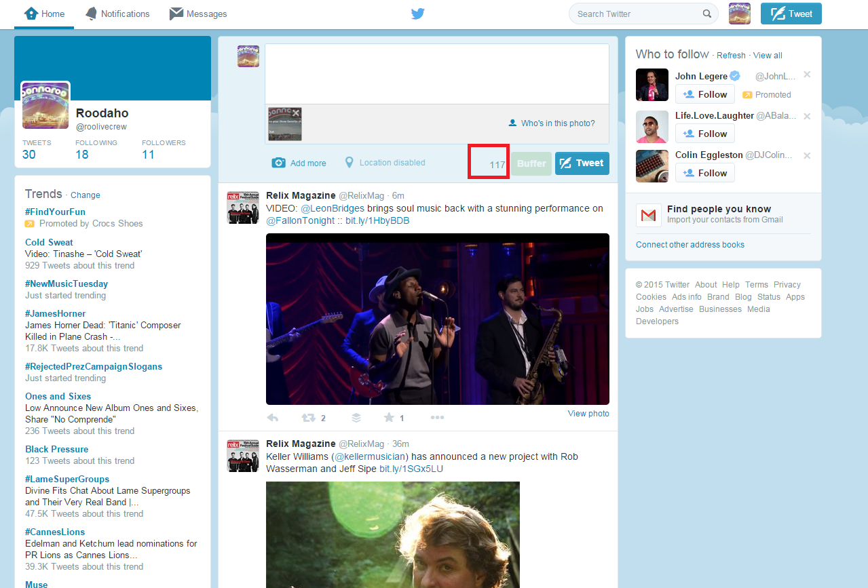Open the @kellermusician mention
The image size is (868, 588).
(371, 456)
